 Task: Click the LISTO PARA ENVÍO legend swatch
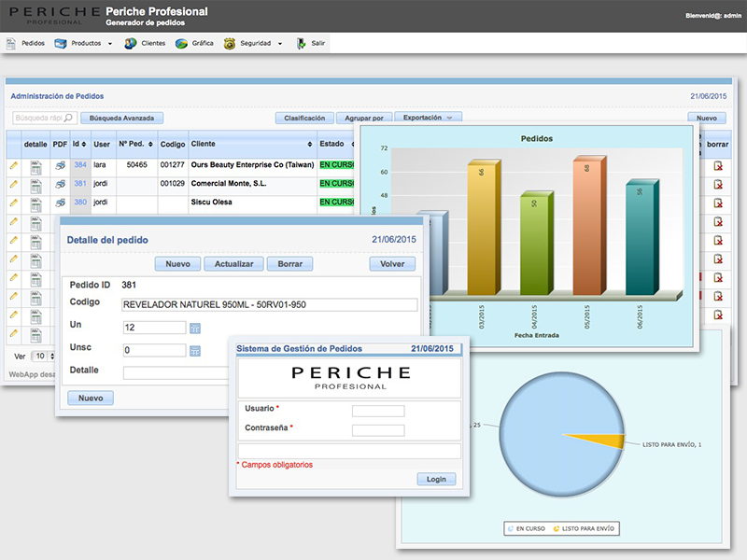point(556,528)
